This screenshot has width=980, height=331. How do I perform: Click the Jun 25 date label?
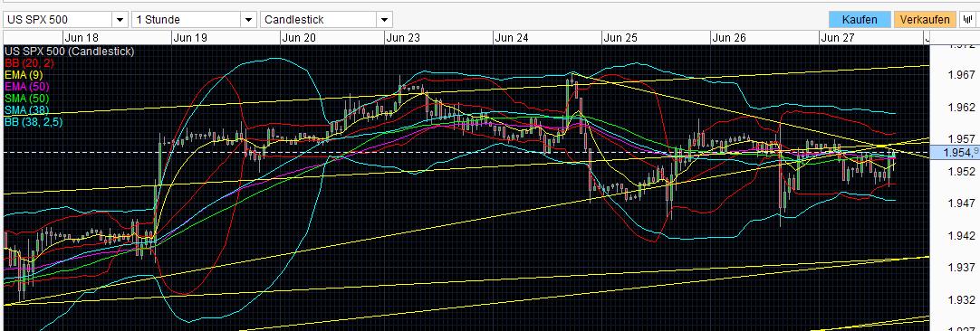click(620, 37)
